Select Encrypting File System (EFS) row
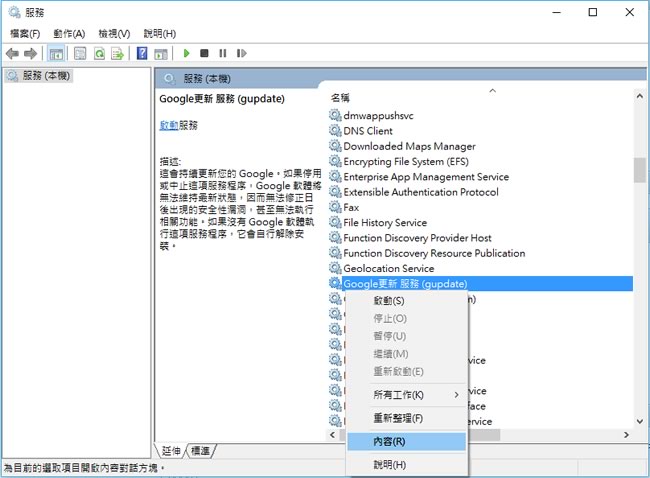This screenshot has height=478, width=650. coord(481,161)
